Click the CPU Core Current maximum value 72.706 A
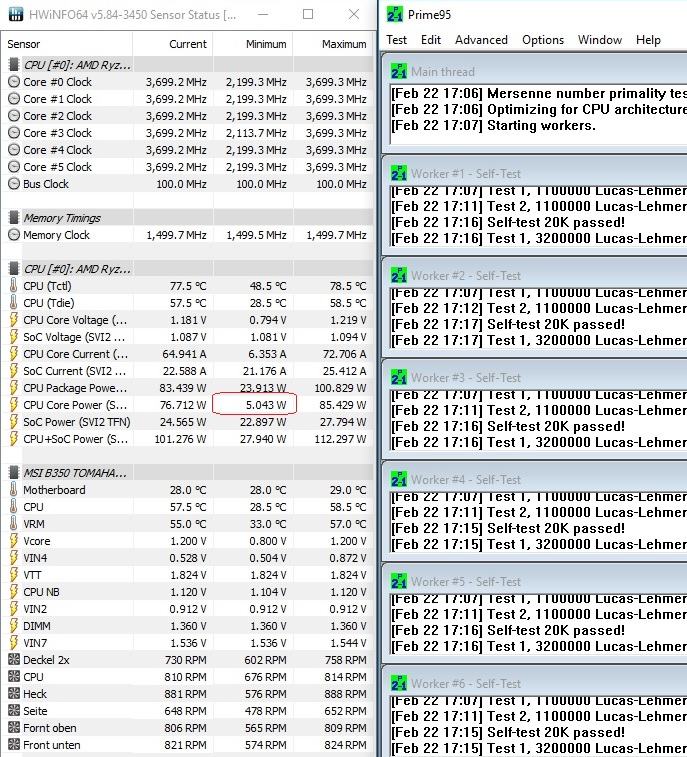Image resolution: width=687 pixels, height=757 pixels. pos(344,354)
